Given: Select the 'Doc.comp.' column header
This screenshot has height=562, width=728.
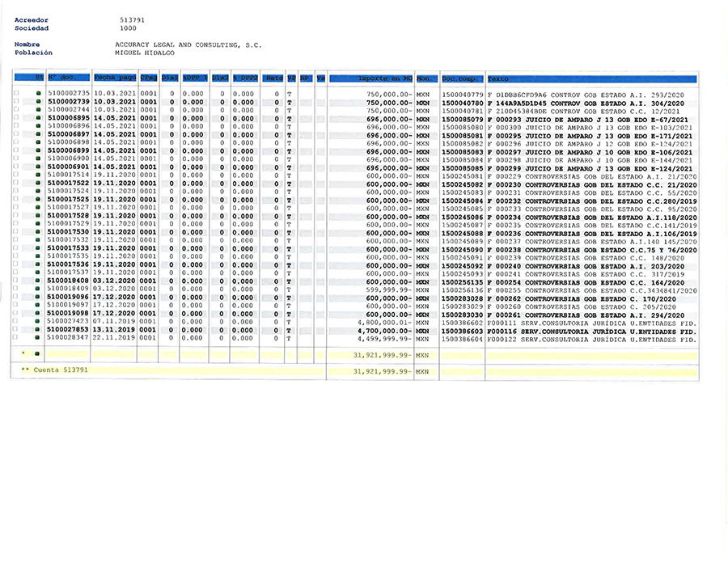Looking at the screenshot, I should pos(462,78).
